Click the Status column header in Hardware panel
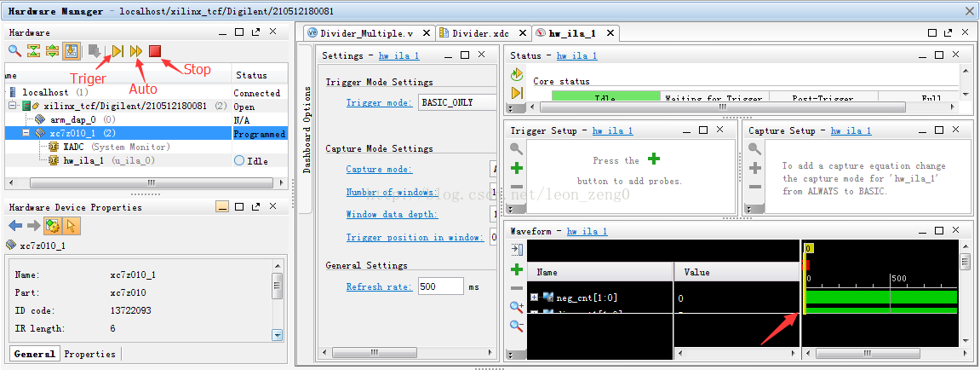Viewport: 980px width, 370px height. (260, 76)
